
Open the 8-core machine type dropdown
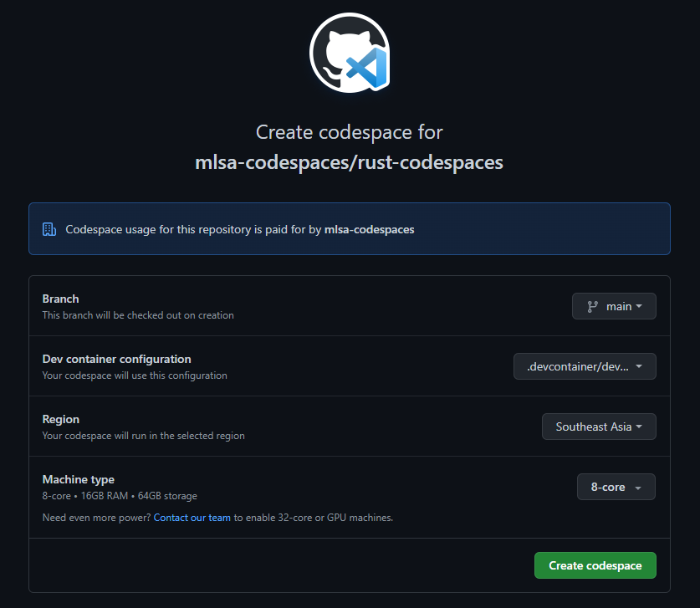point(616,487)
